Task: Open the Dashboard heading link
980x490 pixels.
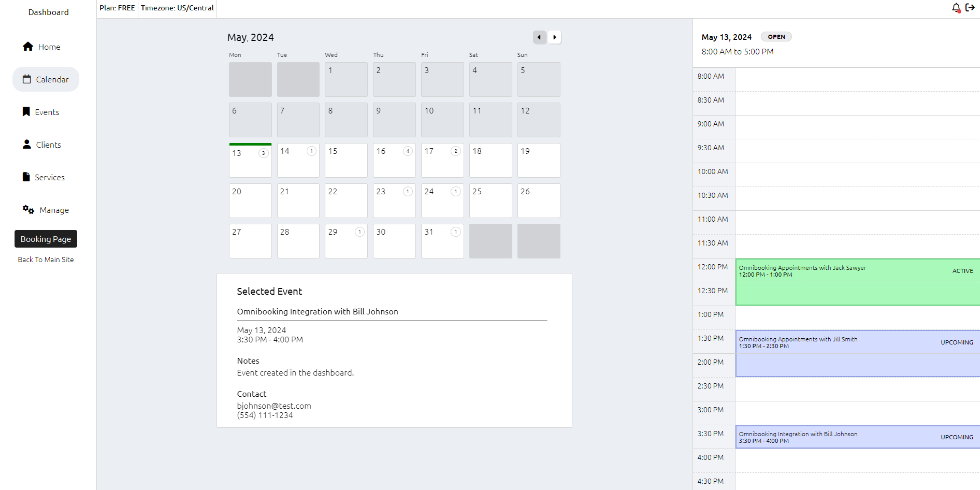Action: click(x=48, y=12)
